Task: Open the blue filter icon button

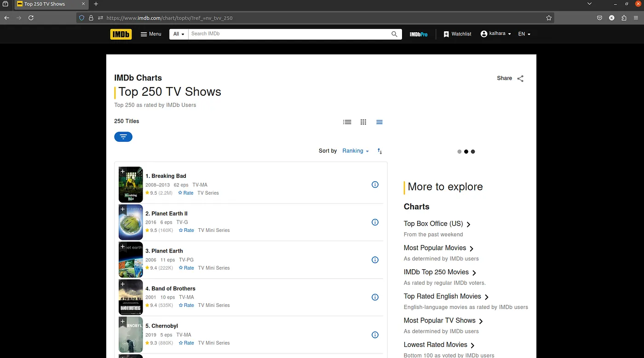Action: pos(123,137)
